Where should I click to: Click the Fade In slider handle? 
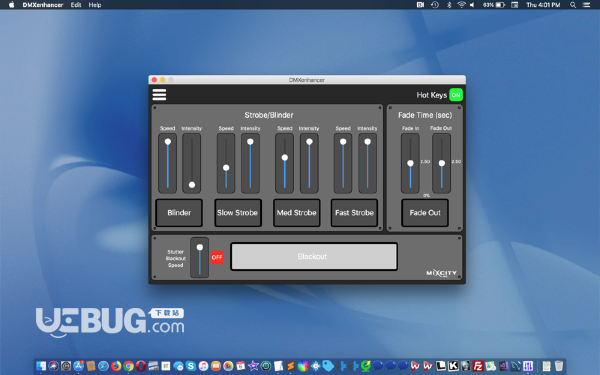click(x=410, y=163)
